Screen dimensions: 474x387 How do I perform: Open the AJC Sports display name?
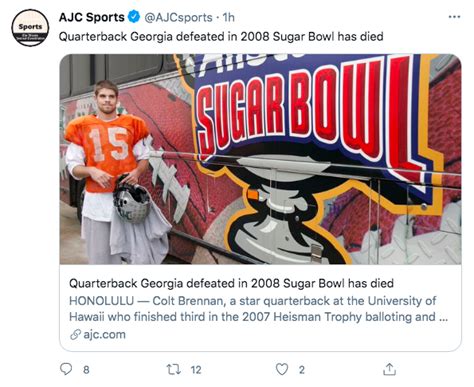click(92, 17)
